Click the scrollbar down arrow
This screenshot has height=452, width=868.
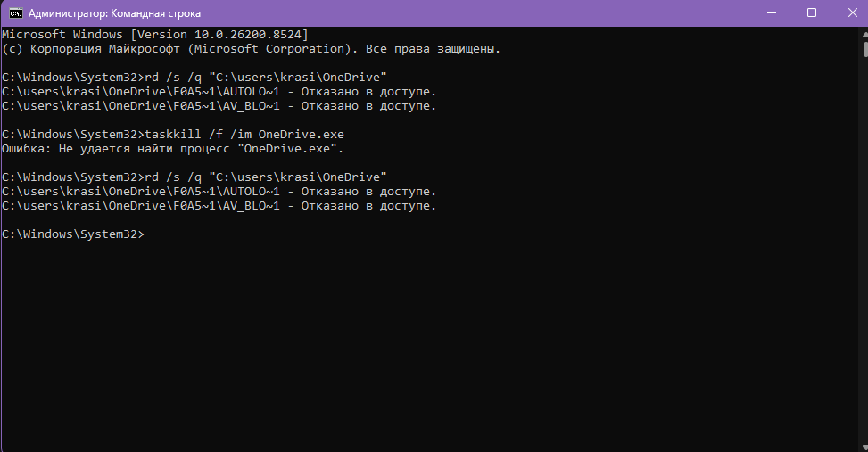pos(864,447)
